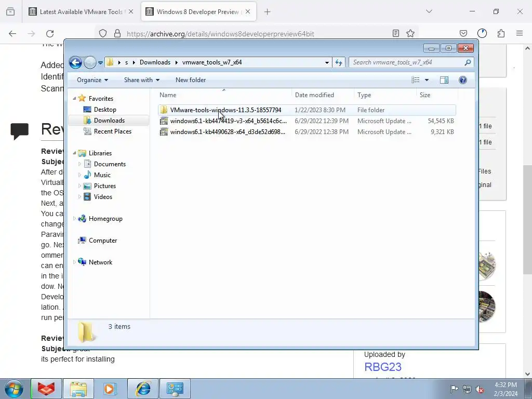The image size is (532, 399).
Task: Open Internet Explorer from taskbar
Action: (143, 389)
